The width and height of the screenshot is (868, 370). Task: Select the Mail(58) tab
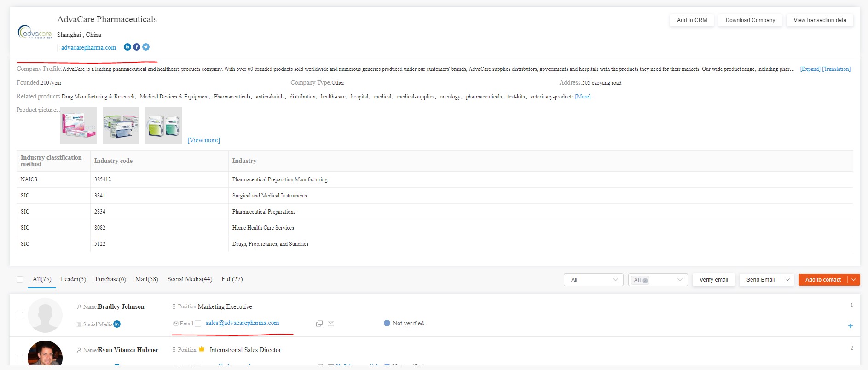147,279
